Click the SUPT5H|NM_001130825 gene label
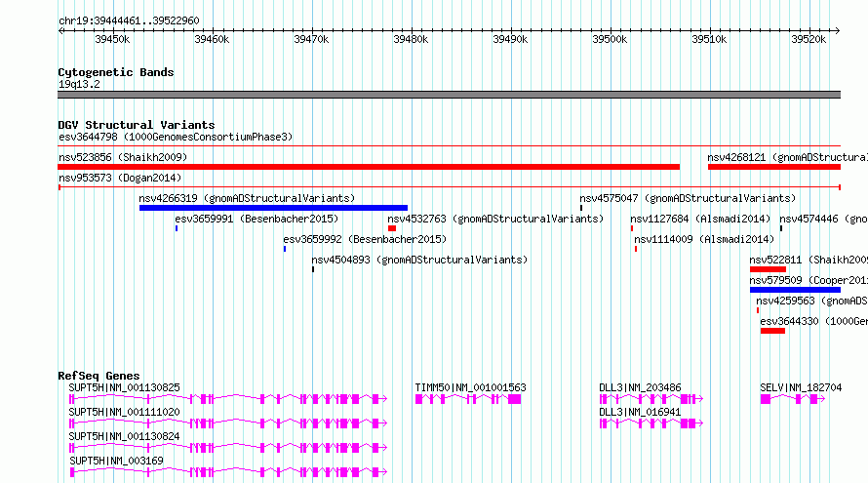This screenshot has width=868, height=483. [124, 387]
